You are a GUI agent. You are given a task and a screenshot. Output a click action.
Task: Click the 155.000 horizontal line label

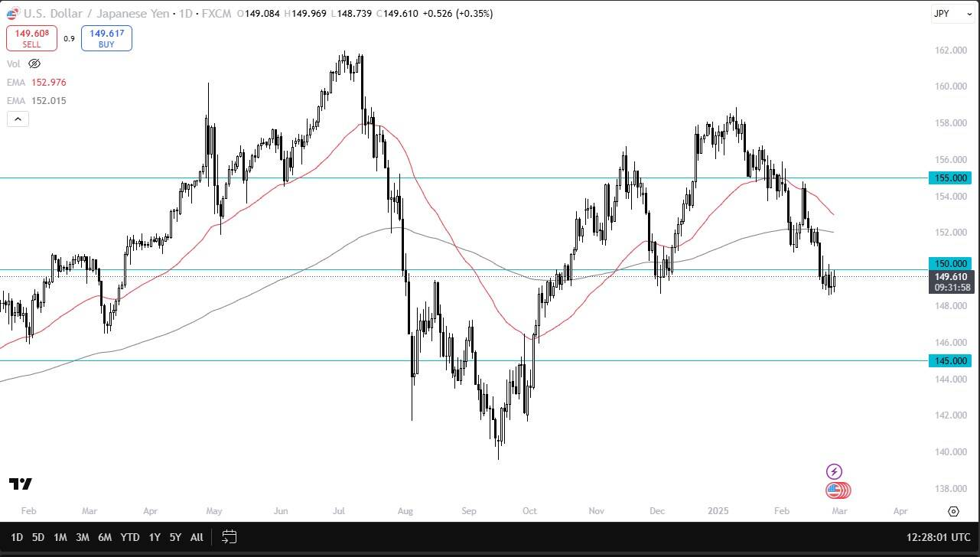(949, 178)
